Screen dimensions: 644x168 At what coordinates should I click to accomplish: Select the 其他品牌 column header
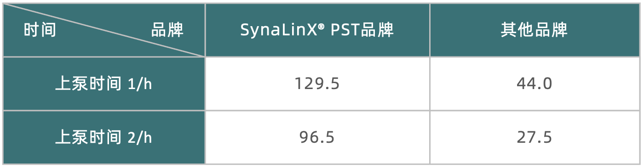pos(535,30)
